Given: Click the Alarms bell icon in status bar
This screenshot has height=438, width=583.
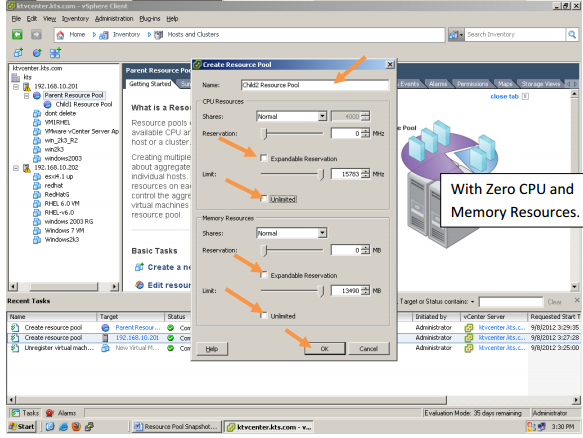Looking at the screenshot, I should click(x=50, y=413).
